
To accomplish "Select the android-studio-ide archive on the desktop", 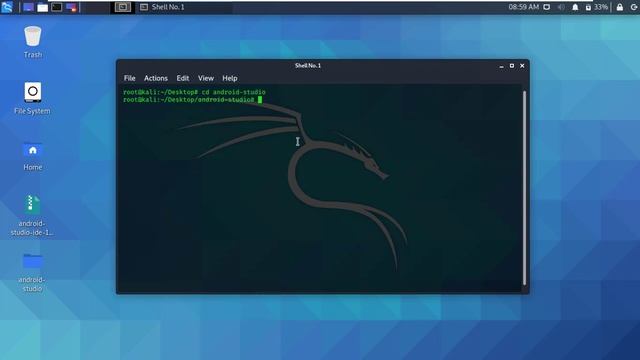I will [32, 216].
